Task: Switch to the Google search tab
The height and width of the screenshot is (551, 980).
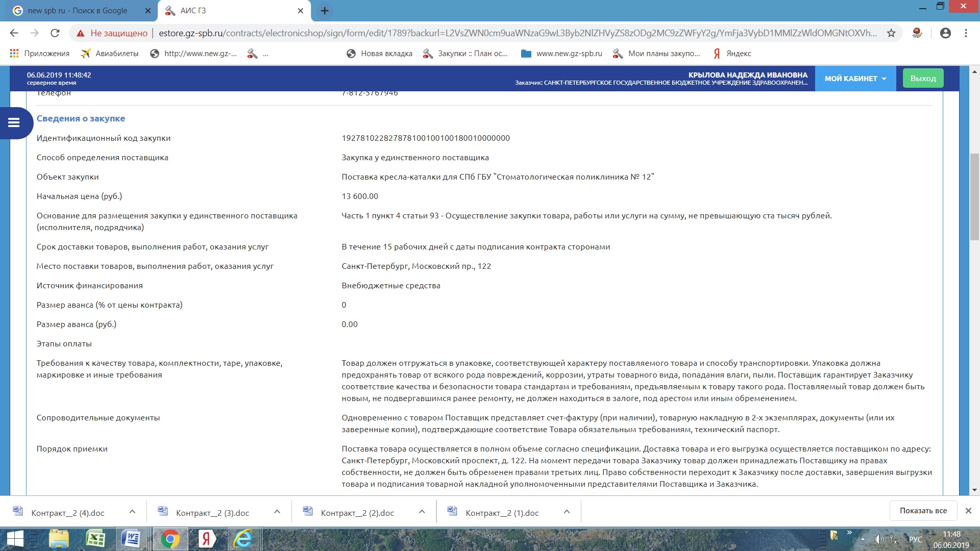Action: coord(77,11)
